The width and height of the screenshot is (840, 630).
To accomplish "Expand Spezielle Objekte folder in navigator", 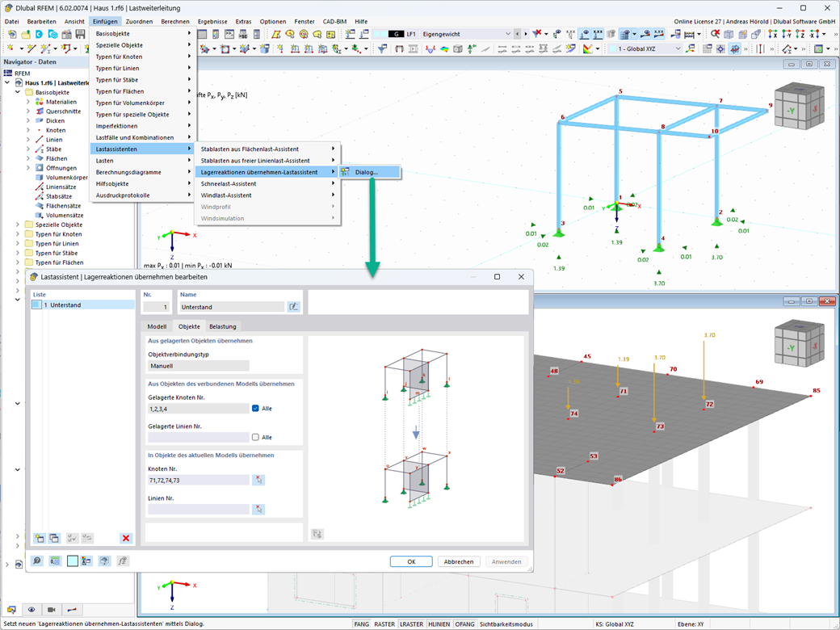I will 18,225.
